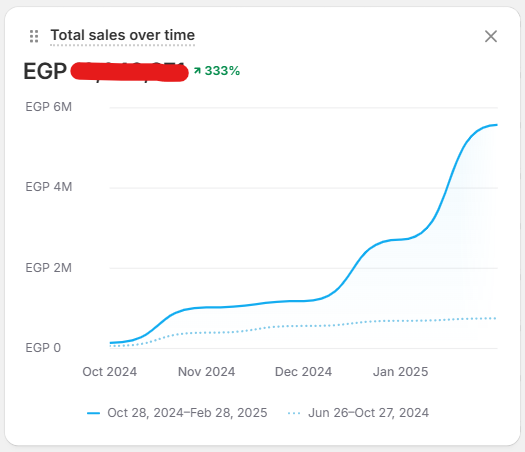Viewport: 525px width, 452px height.
Task: Click the Jan 2025 axis label
Action: [400, 372]
